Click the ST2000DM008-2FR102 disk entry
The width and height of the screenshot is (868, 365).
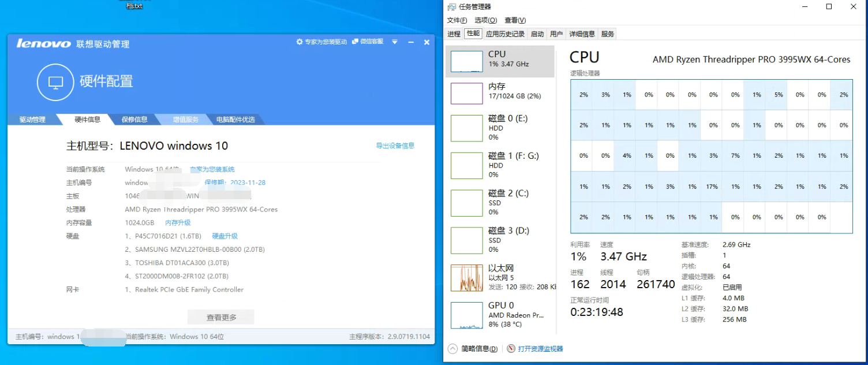point(177,276)
